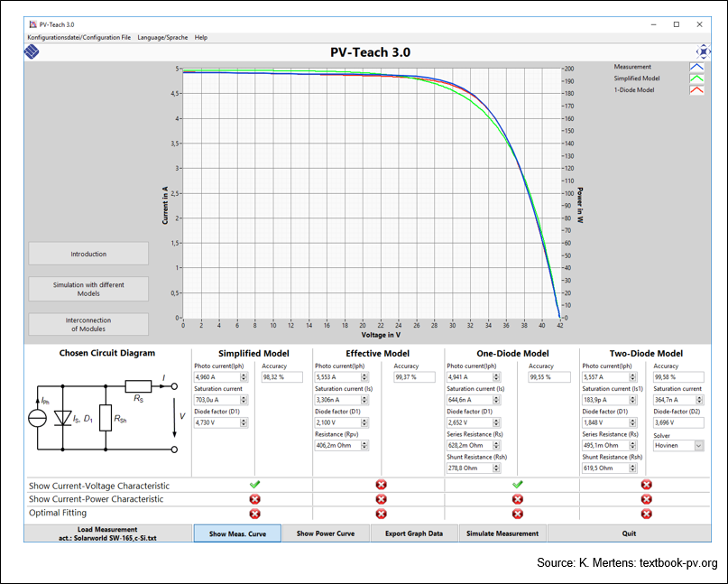Enable Current-Power Characteristic for Effective Model
This screenshot has height=584, width=728.
click(x=381, y=499)
